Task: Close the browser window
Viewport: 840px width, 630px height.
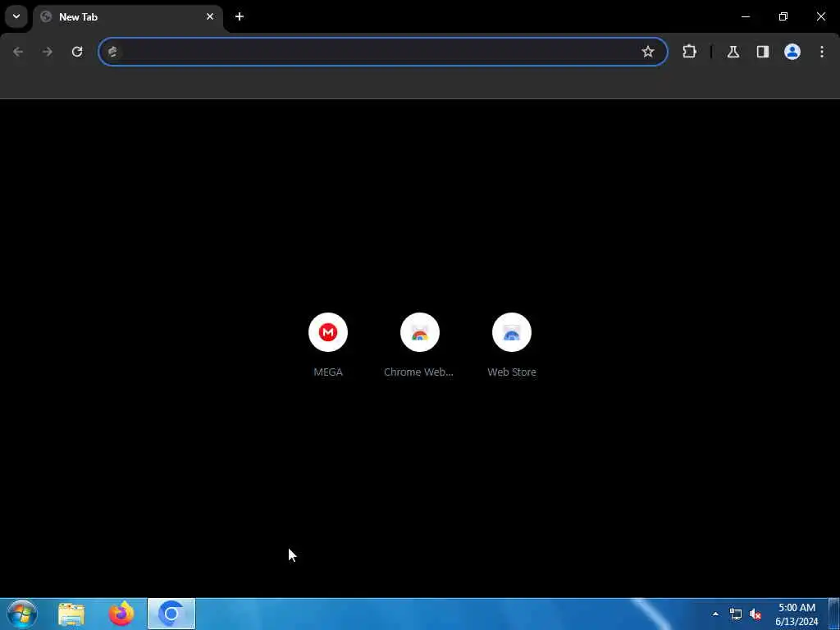Action: point(820,16)
